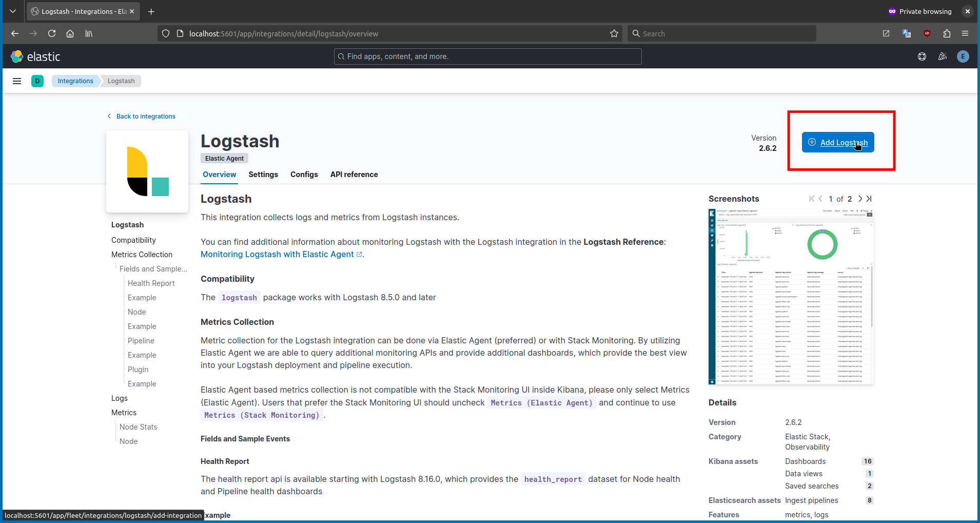Open the user profile avatar E
Image resolution: width=980 pixels, height=523 pixels.
(x=963, y=56)
